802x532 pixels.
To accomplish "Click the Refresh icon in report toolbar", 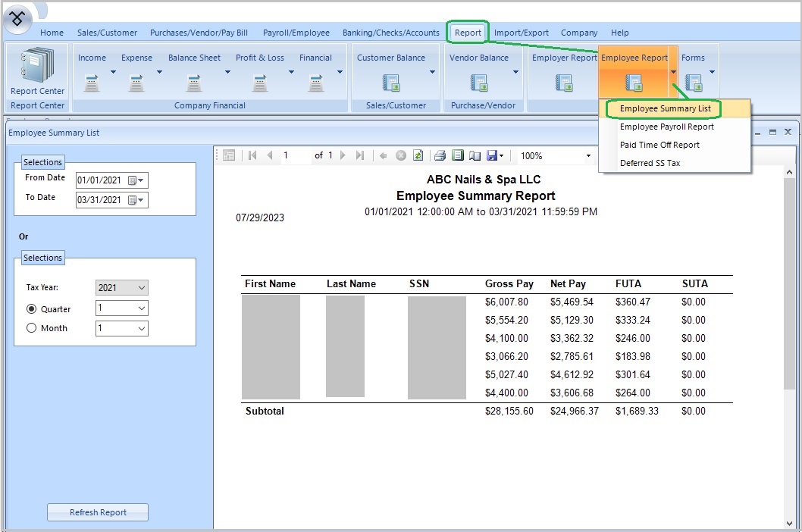I will (418, 155).
